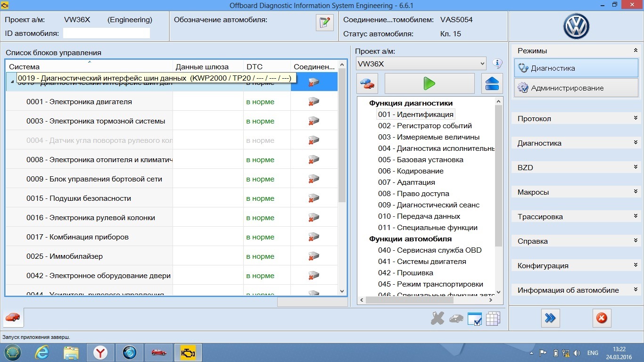This screenshot has width=644, height=362.
Task: Select 003 - Измеряемые величины function
Action: (429, 137)
